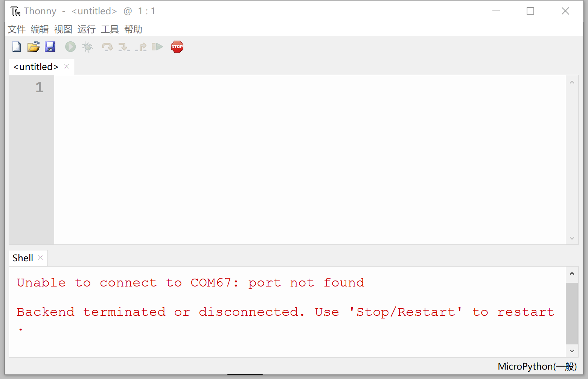Click the Step Into debug icon
588x379 pixels.
(124, 47)
